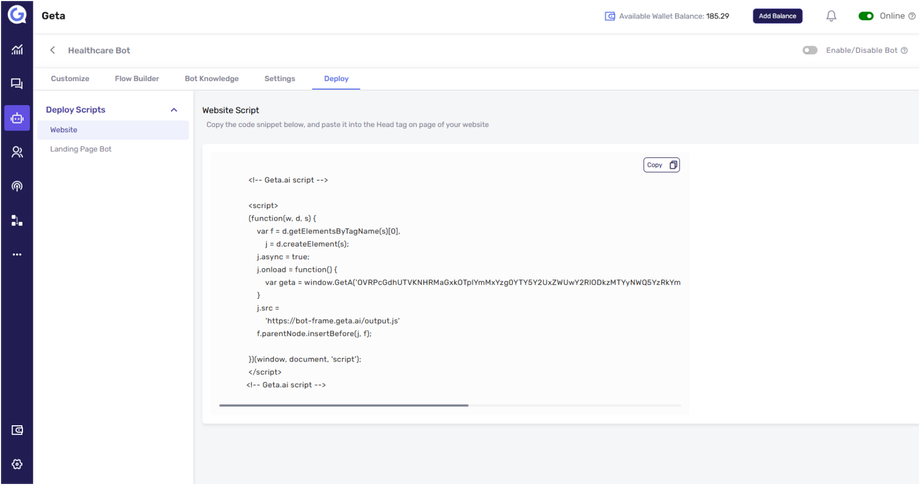The height and width of the screenshot is (485, 920).
Task: Open the more options ellipsis in sidebar
Action: click(17, 255)
